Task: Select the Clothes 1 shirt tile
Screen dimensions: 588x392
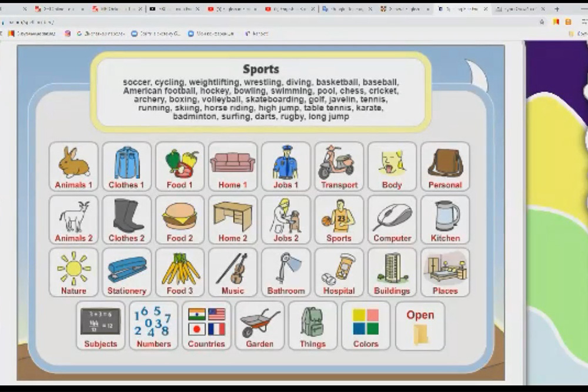Action: 126,166
